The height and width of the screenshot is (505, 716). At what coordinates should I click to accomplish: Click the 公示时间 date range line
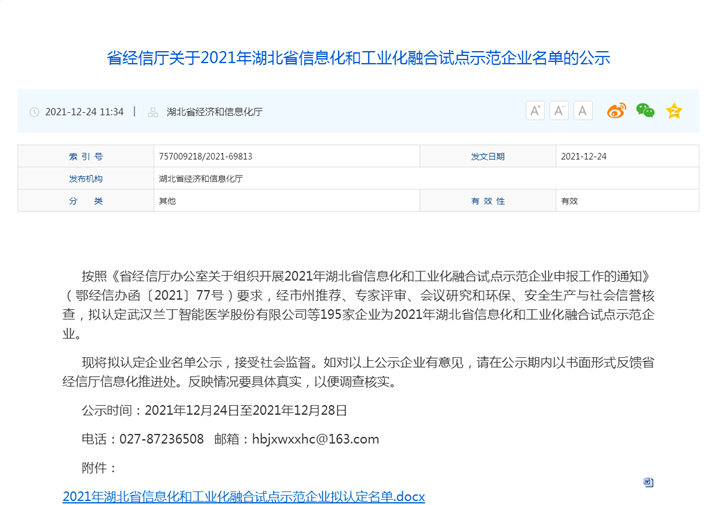click(x=215, y=410)
